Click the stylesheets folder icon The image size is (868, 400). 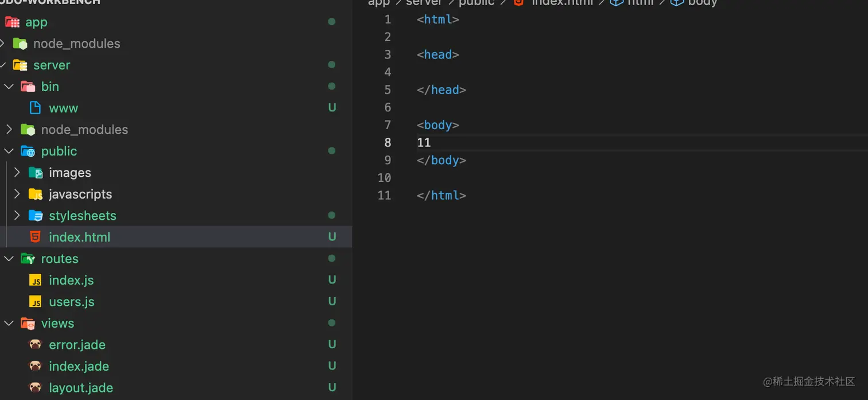coord(36,216)
